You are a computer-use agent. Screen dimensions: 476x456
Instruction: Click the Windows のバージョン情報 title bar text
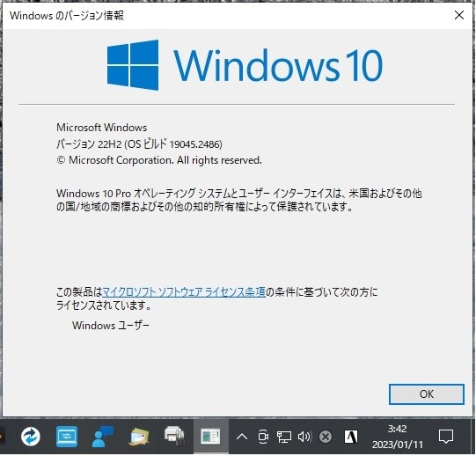[67, 16]
